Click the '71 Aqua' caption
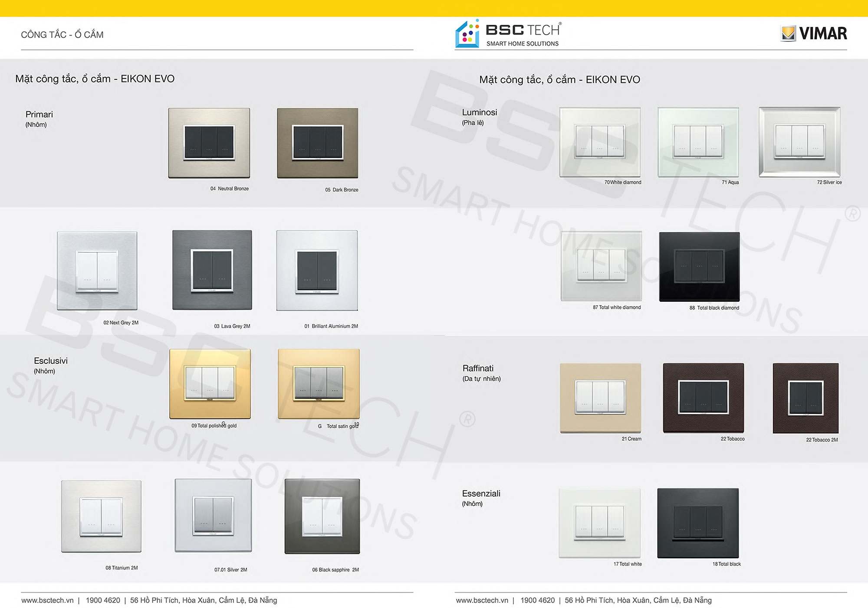Screen dimensions: 868x608 pyautogui.click(x=730, y=183)
